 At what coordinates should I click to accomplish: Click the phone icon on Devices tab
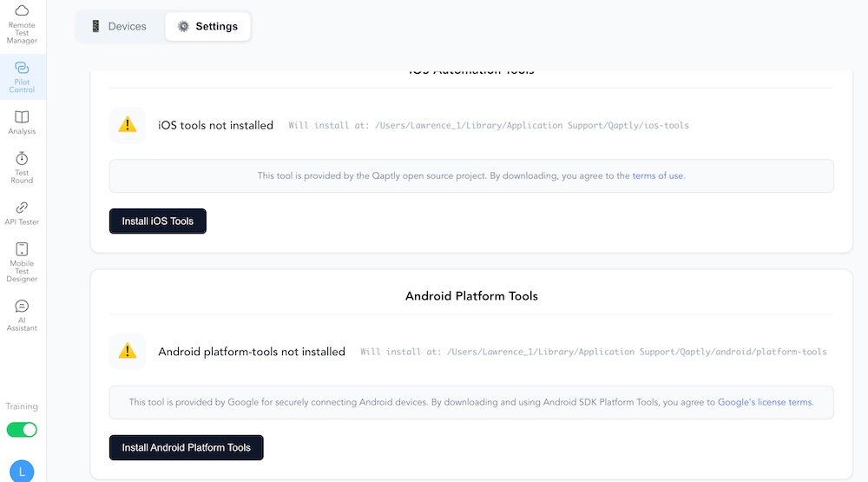pos(95,26)
